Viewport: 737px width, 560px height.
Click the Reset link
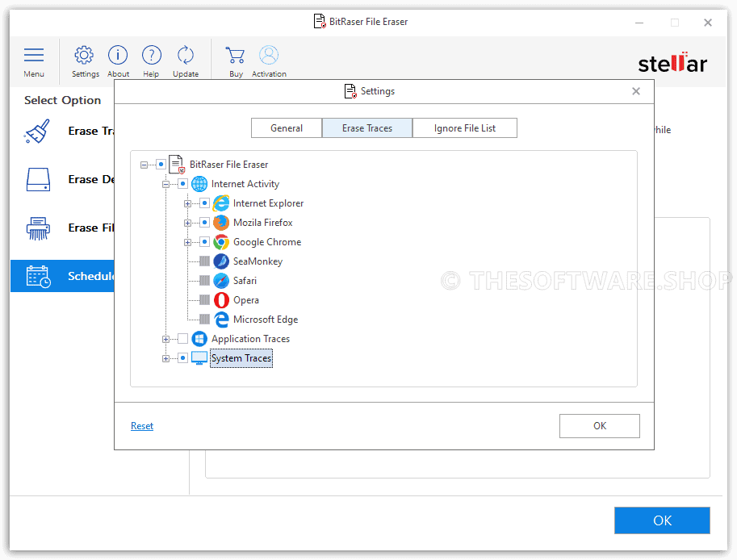[142, 425]
